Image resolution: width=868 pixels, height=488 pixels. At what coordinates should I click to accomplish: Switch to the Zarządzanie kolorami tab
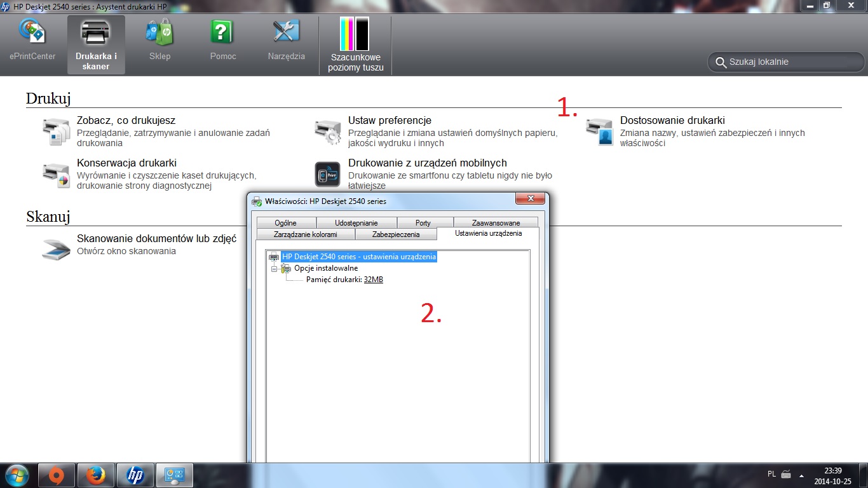[x=306, y=234]
